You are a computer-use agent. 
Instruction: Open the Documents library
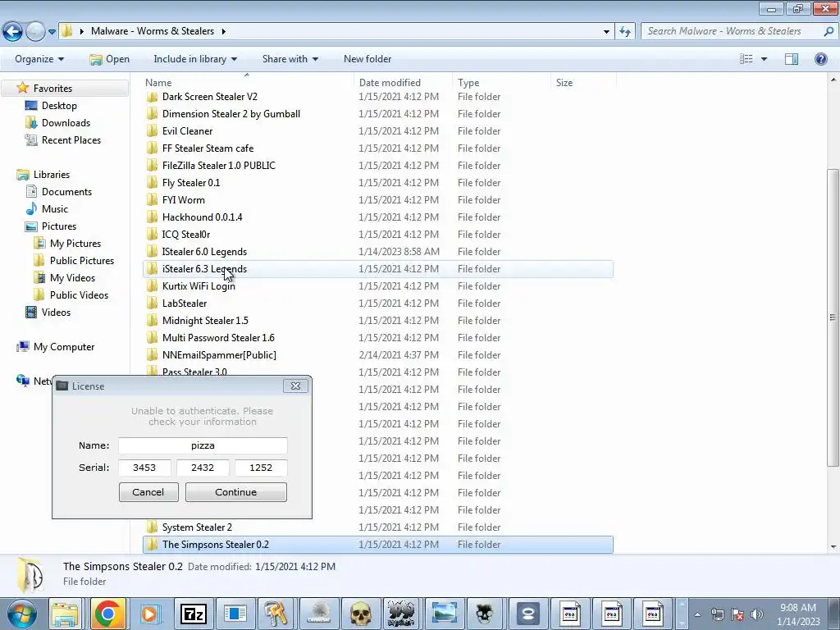pos(66,192)
